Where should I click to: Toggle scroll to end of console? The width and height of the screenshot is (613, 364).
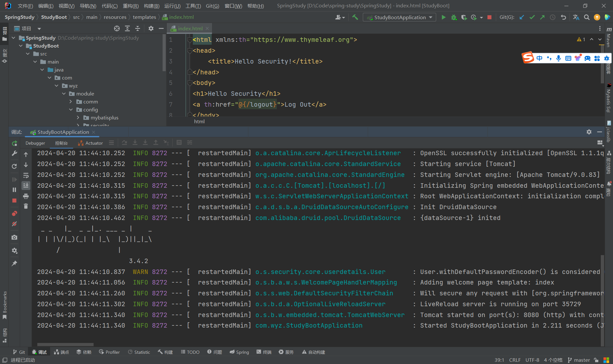coord(26,185)
